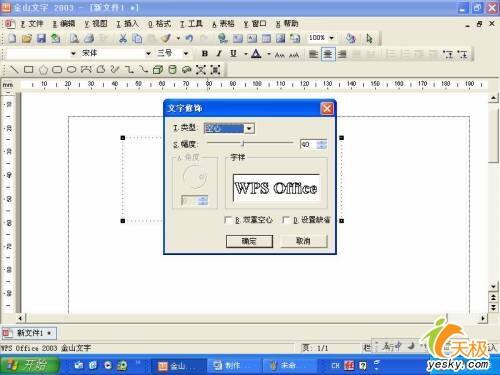Enable the 双重空心 checkbox
This screenshot has width=500, height=375.
[228, 220]
